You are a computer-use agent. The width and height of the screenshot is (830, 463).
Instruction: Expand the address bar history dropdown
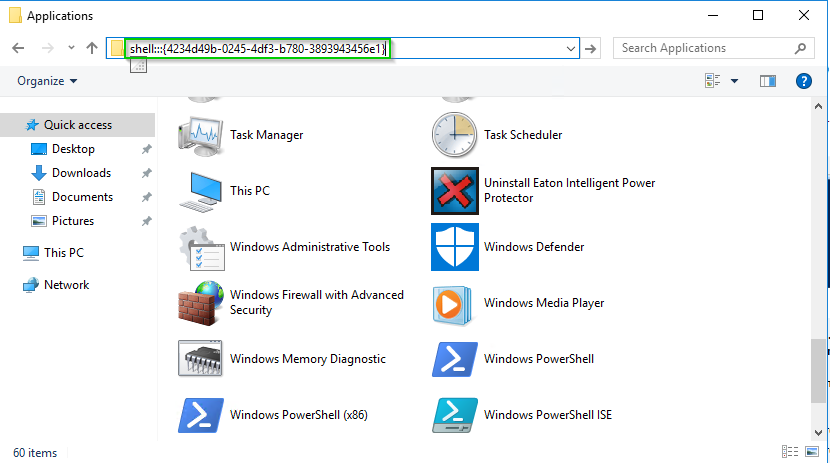click(571, 48)
